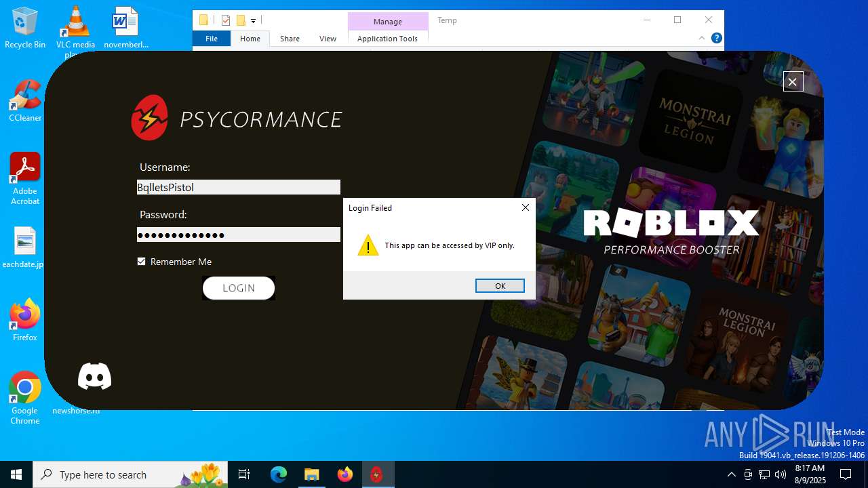Image resolution: width=868 pixels, height=488 pixels.
Task: Click the Firefox taskbar icon
Action: (344, 474)
